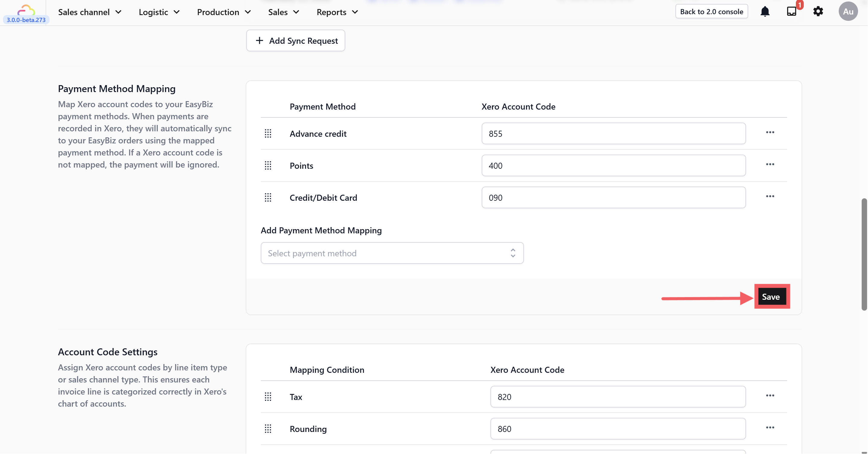
Task: Open the notifications bell icon
Action: pyautogui.click(x=765, y=12)
